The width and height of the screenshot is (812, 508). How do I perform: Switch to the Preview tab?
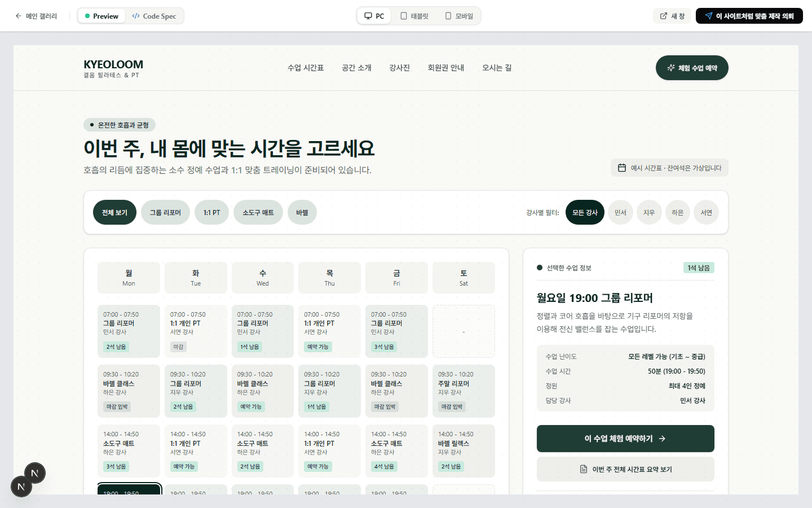(101, 16)
